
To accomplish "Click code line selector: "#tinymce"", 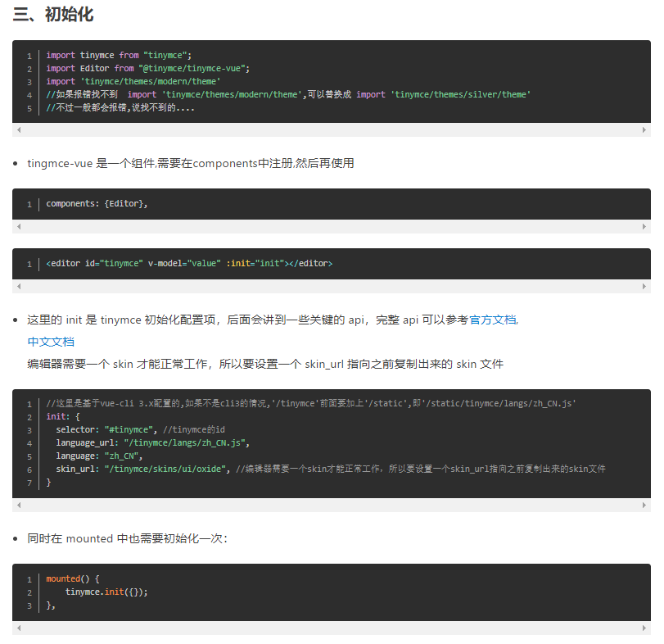I will pyautogui.click(x=140, y=429).
